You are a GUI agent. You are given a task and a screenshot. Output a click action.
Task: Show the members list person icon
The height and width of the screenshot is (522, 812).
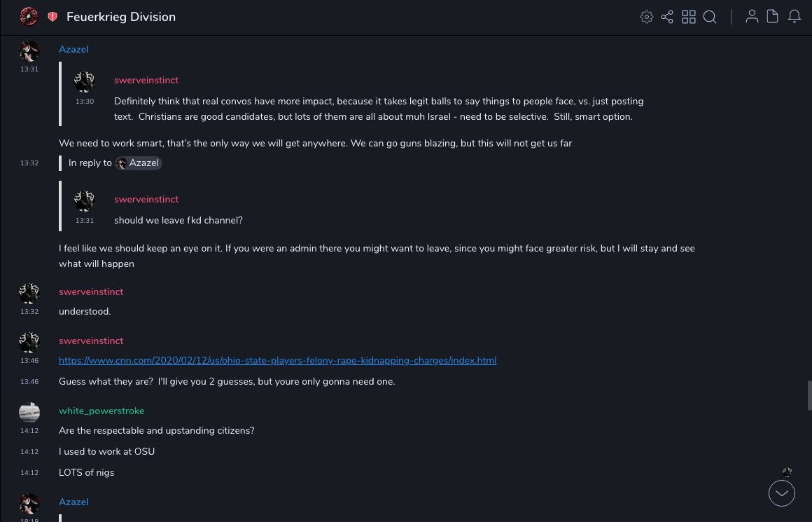pos(752,17)
